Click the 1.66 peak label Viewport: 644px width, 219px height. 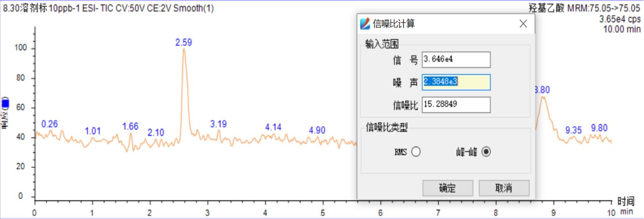[x=130, y=126]
